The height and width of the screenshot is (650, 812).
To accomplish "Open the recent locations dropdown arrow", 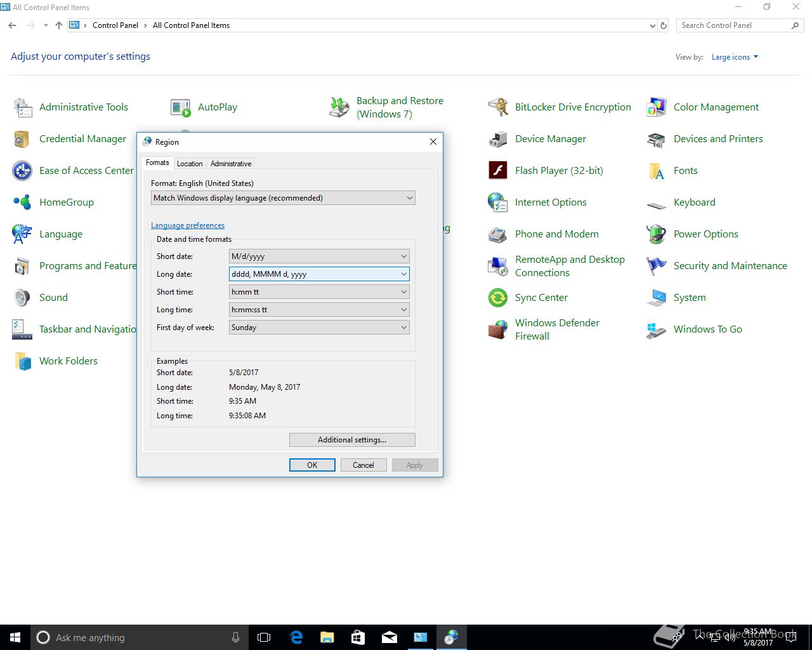I will pyautogui.click(x=46, y=25).
